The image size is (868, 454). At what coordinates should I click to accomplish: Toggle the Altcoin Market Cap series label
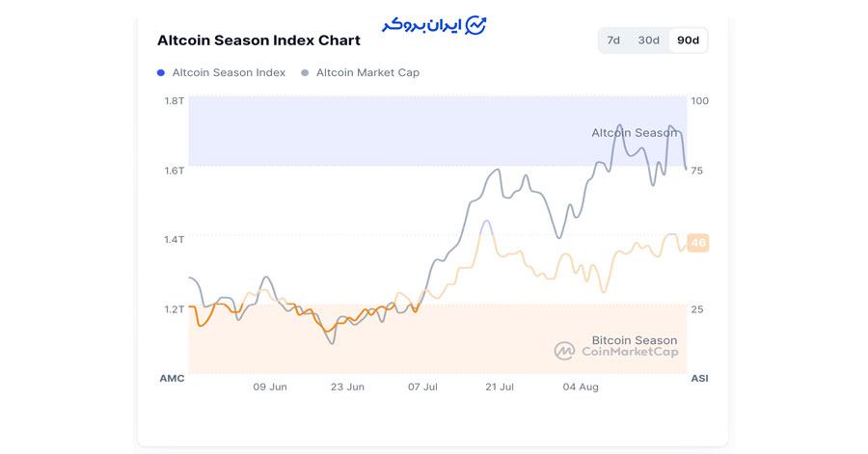(367, 73)
